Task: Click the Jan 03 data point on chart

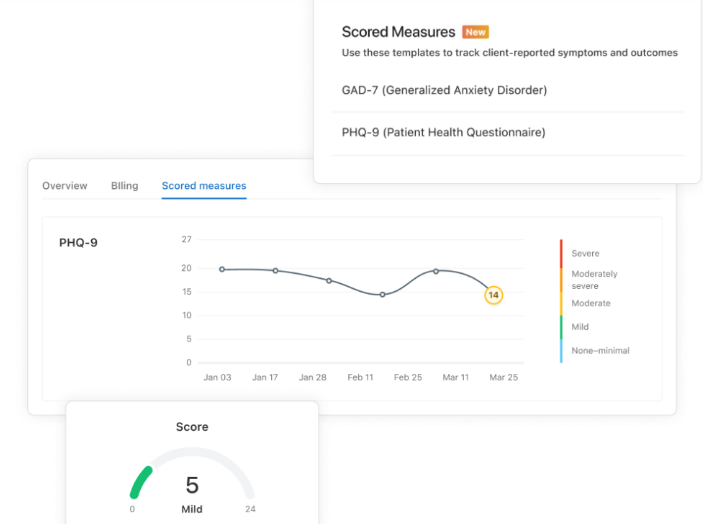Action: click(x=222, y=269)
